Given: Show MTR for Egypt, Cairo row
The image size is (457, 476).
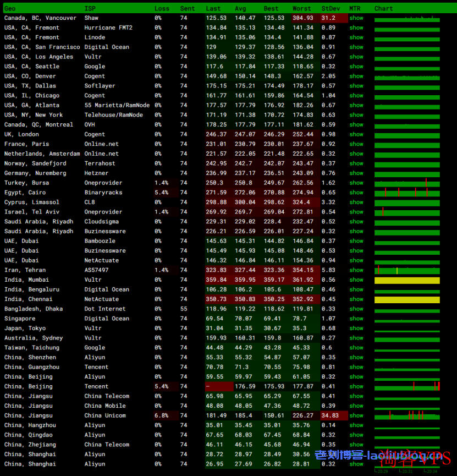Looking at the screenshot, I should (x=356, y=193).
